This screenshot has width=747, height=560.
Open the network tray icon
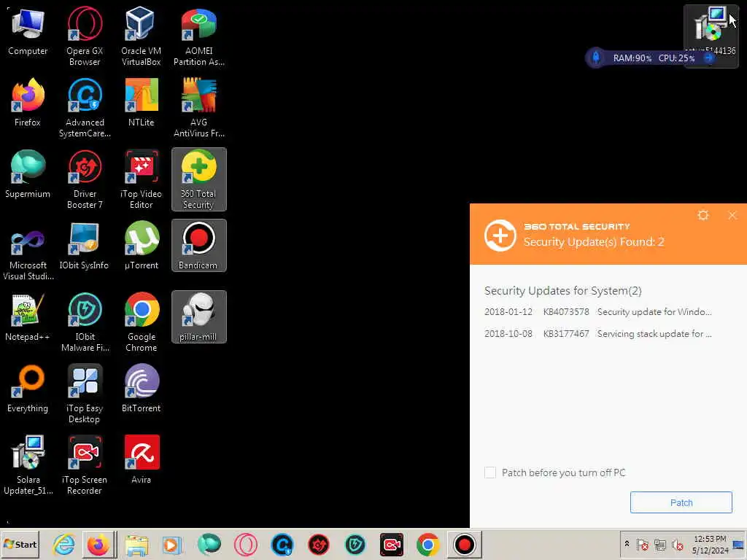pyautogui.click(x=659, y=544)
